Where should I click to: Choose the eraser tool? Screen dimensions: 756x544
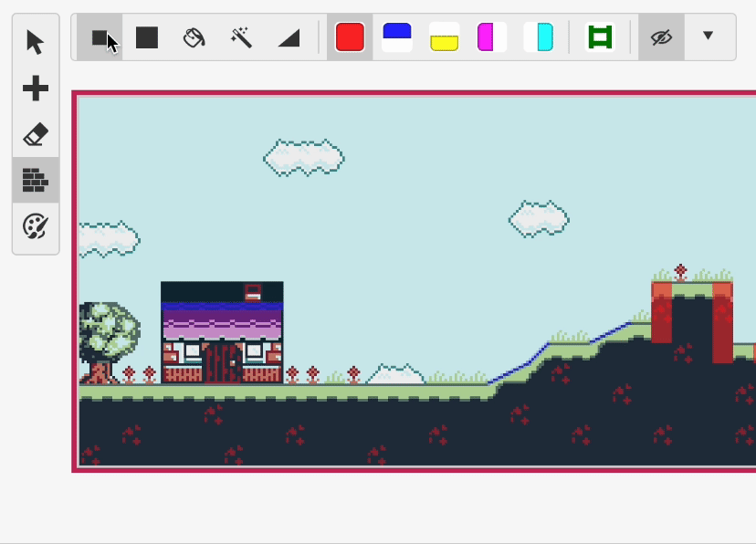36,135
